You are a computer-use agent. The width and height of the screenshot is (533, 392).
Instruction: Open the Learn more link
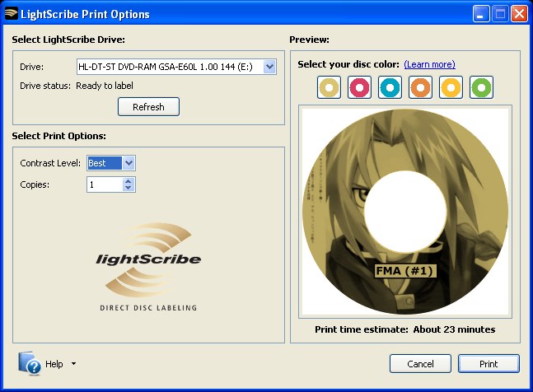coord(430,64)
